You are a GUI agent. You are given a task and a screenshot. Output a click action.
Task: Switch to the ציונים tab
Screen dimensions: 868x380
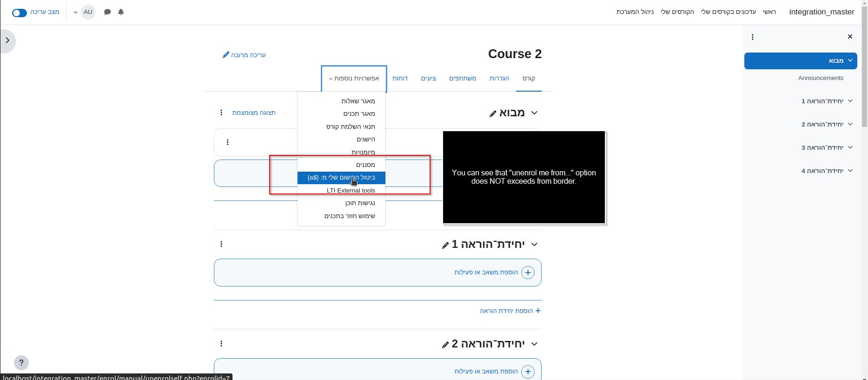click(x=429, y=79)
